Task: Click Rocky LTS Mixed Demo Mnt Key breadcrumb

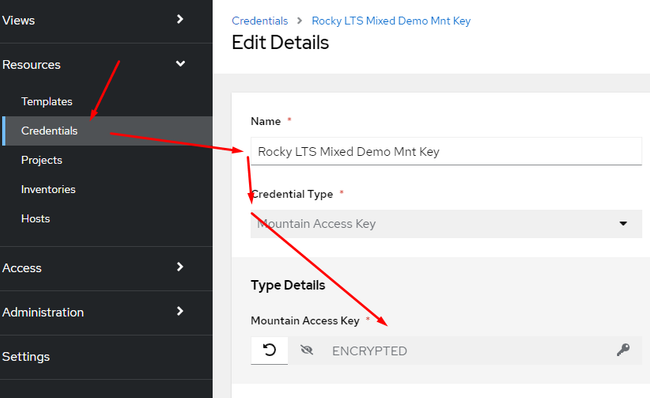Action: pos(391,21)
